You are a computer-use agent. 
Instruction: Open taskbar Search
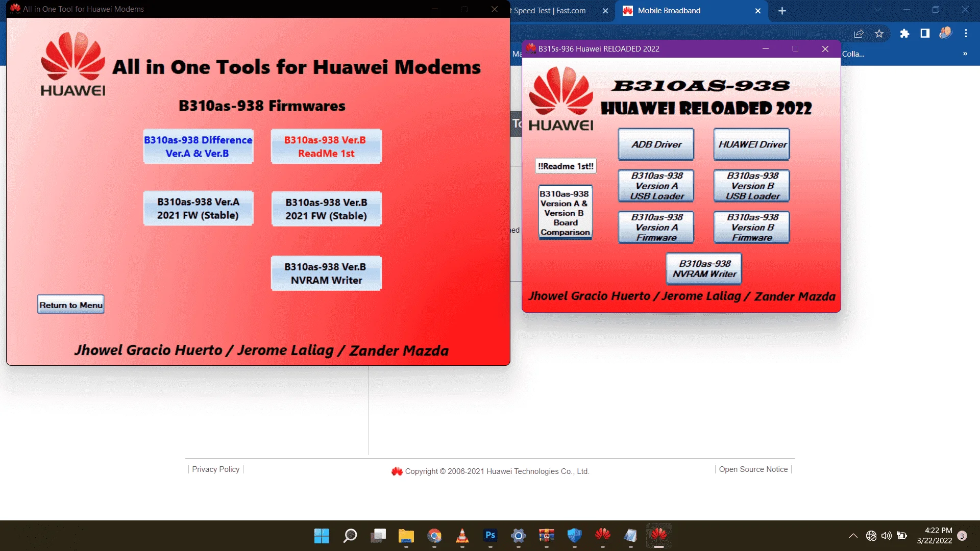click(x=350, y=536)
